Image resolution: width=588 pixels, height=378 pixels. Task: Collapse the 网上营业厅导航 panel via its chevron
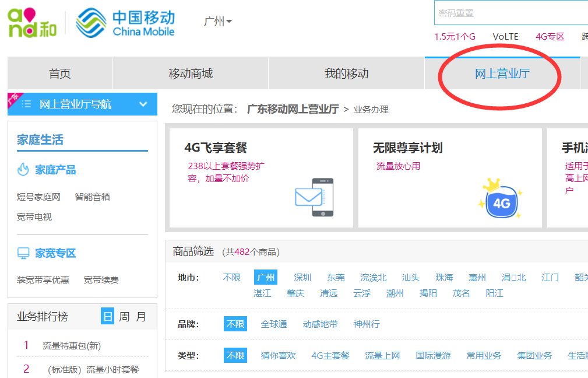coord(143,104)
